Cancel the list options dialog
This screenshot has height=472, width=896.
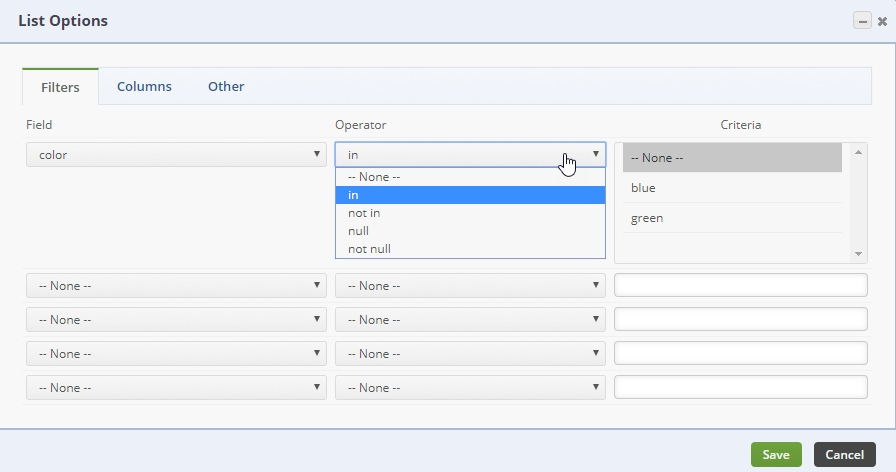point(844,455)
